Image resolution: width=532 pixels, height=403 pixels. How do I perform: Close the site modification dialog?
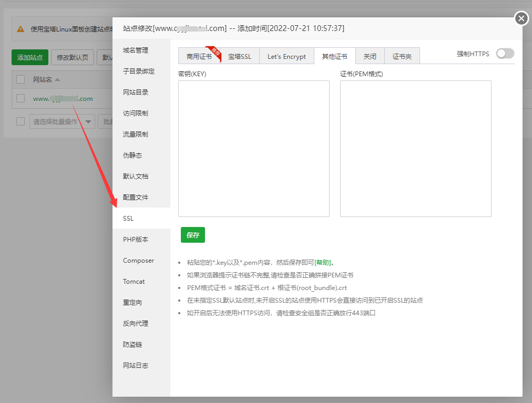coord(521,18)
